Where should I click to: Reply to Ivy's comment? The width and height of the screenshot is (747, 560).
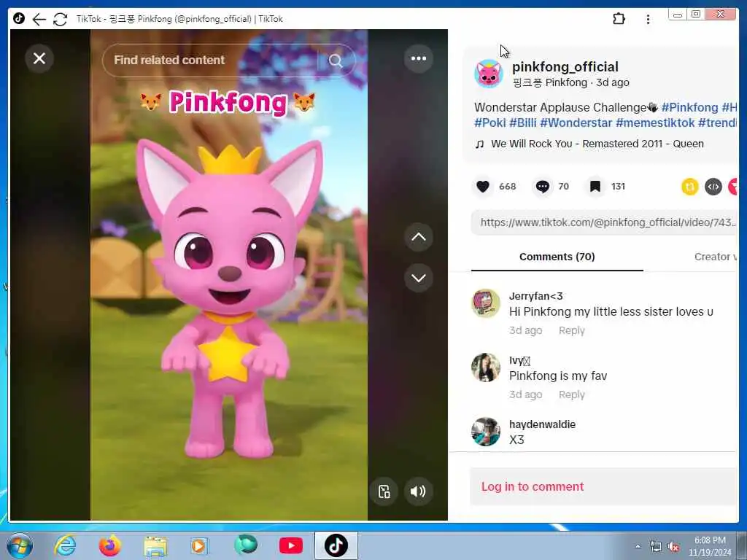coord(571,394)
